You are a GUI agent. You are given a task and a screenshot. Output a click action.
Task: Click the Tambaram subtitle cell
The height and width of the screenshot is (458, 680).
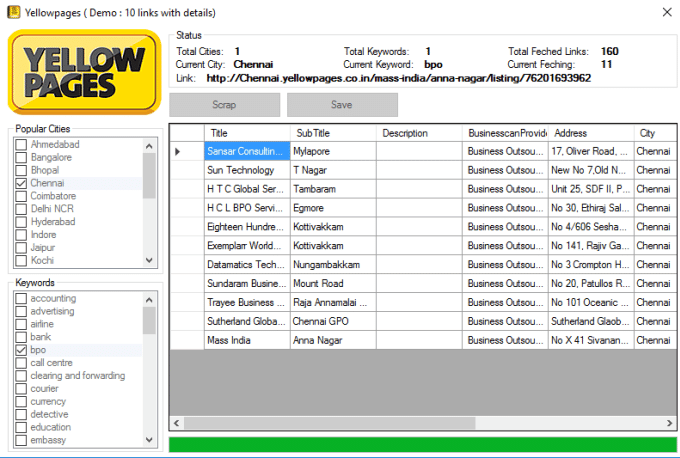[333, 189]
